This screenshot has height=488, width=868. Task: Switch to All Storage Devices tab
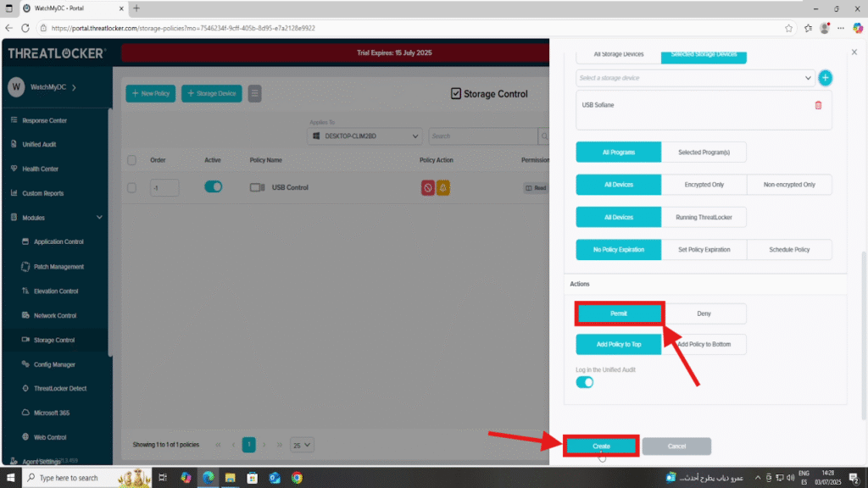coord(619,55)
